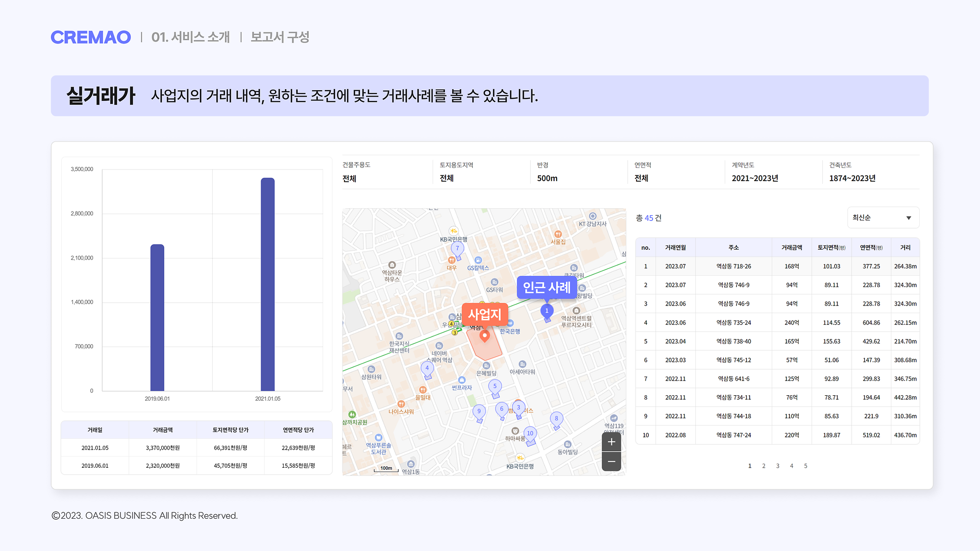Zoom out with the map minus button
The width and height of the screenshot is (980, 551).
(x=611, y=461)
